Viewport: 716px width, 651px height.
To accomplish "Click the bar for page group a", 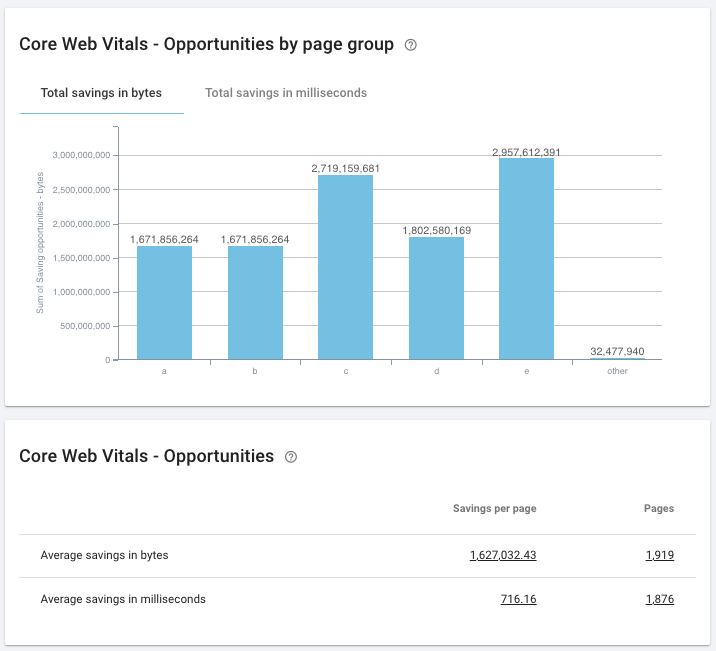I will pos(164,302).
